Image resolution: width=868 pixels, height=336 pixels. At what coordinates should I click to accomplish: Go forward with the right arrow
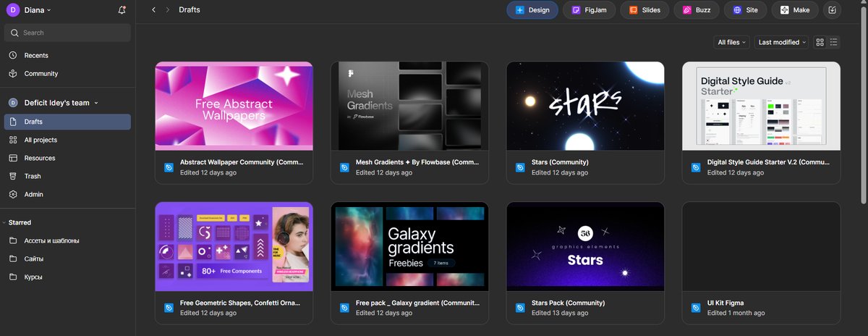(x=168, y=10)
